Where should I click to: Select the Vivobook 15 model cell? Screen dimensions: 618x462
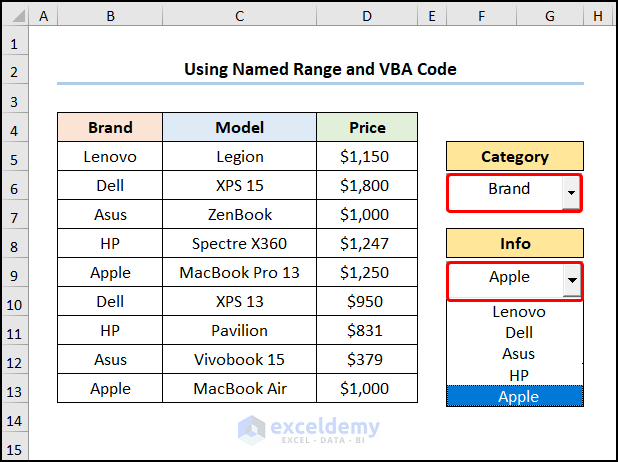point(239,360)
